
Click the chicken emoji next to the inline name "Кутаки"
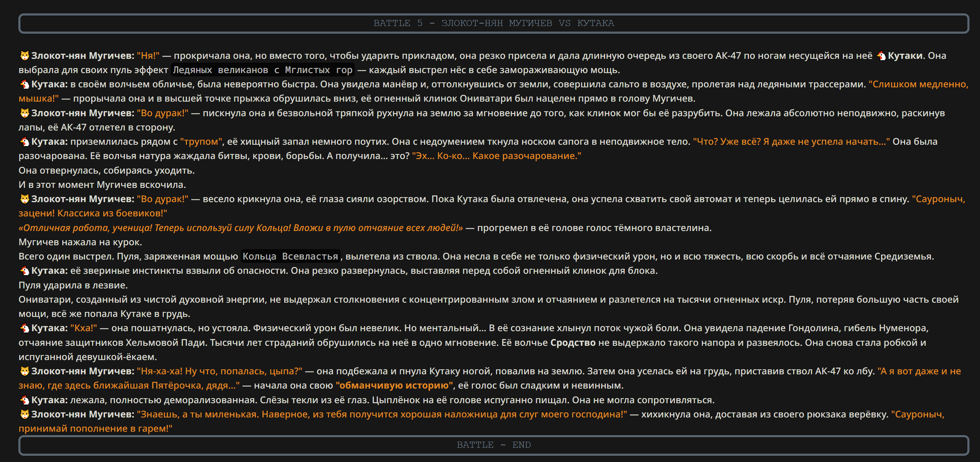point(881,56)
